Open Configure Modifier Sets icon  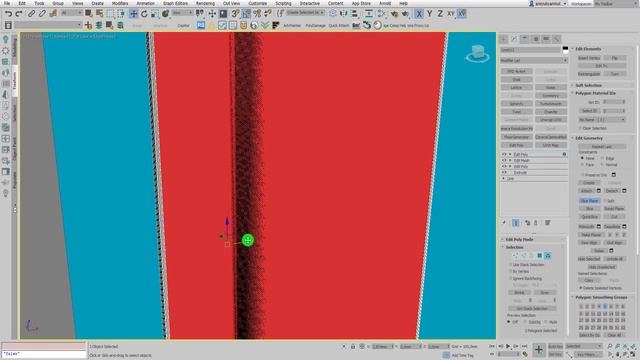pyautogui.click(x=548, y=223)
